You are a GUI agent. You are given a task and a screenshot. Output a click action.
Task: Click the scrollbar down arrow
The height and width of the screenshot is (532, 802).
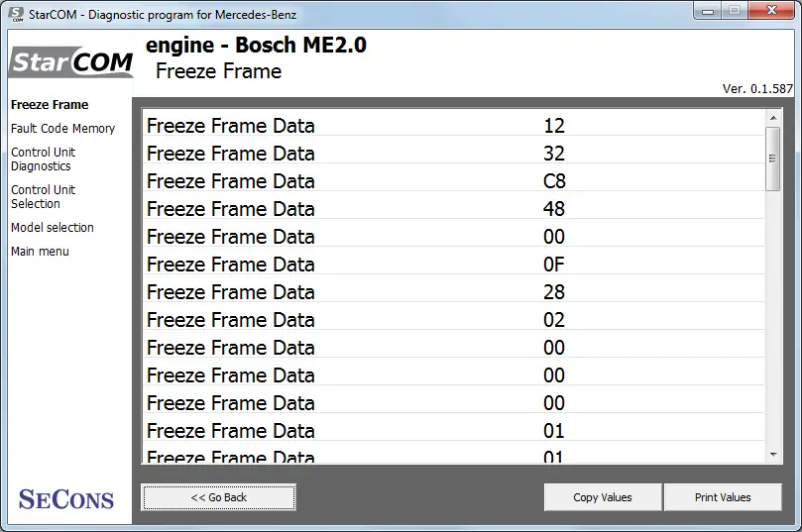(773, 455)
